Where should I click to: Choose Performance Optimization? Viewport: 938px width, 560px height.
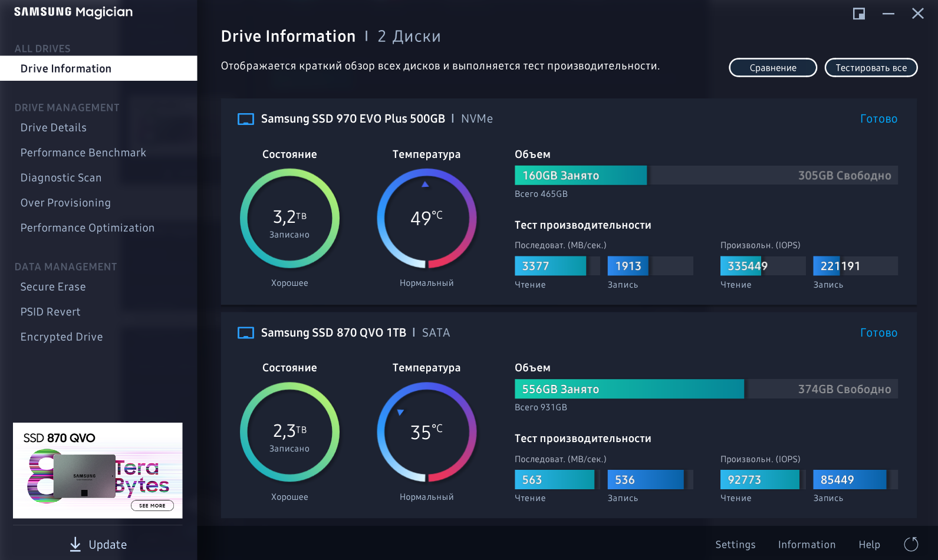pos(87,228)
